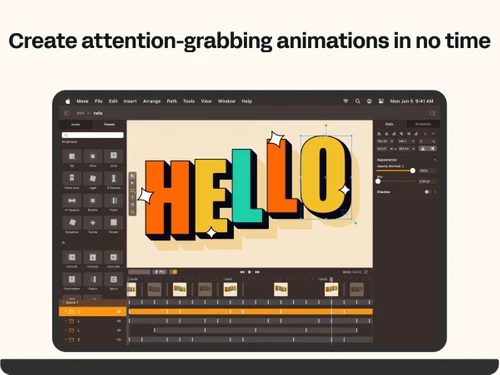Image resolution: width=500 pixels, height=375 pixels.
Task: Click the presets search field
Action: tap(93, 135)
